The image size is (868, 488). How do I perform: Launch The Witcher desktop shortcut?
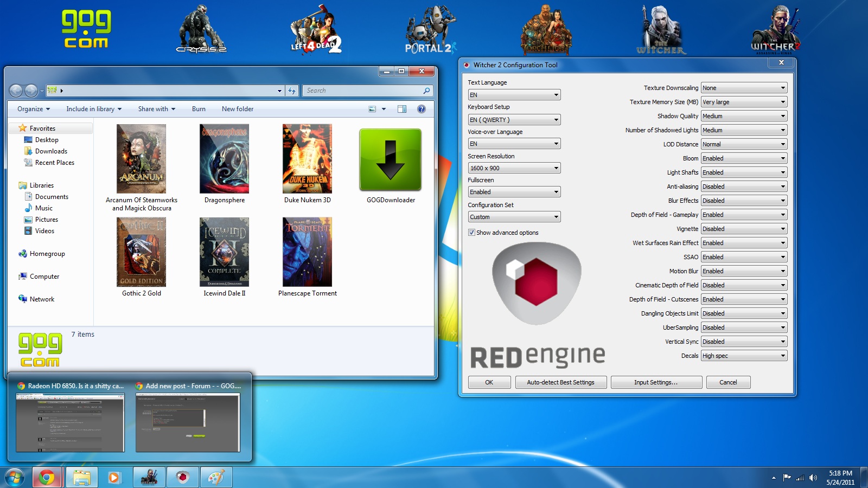tap(661, 29)
